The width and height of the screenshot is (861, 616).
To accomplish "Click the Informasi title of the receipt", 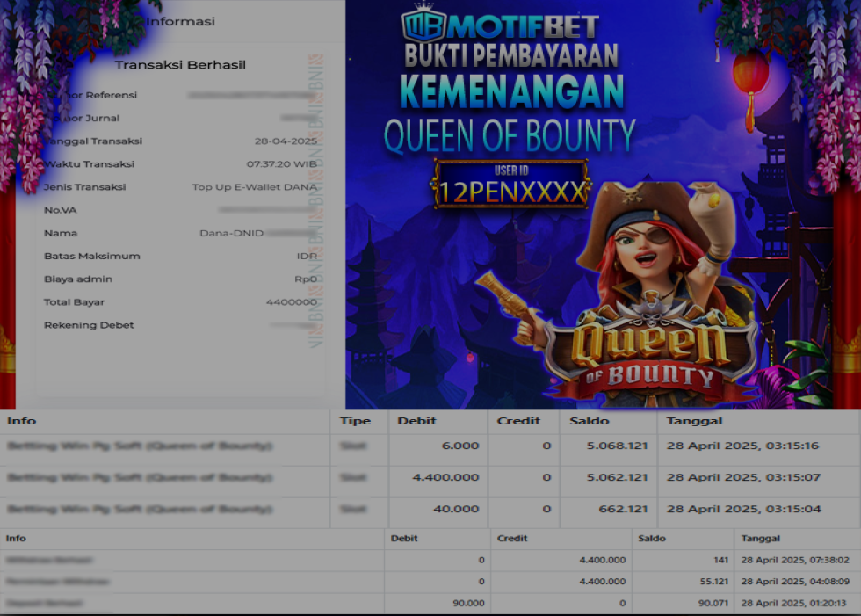I will pyautogui.click(x=181, y=21).
